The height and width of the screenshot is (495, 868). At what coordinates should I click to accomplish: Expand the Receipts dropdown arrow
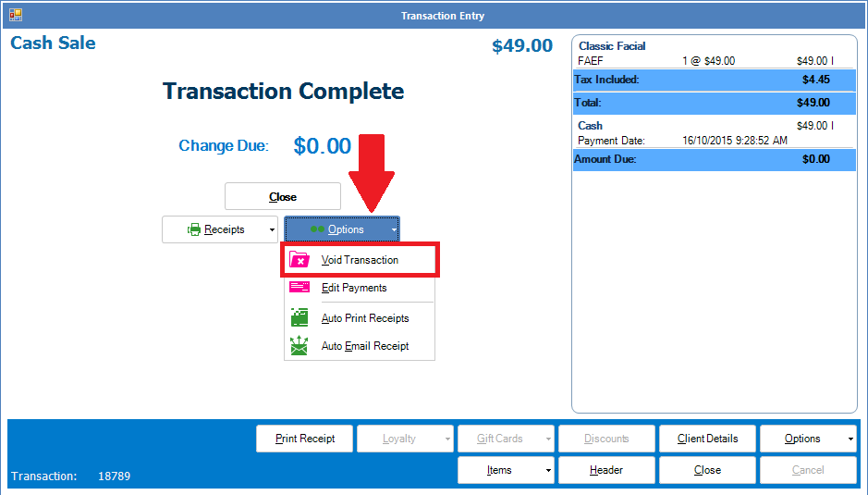pyautogui.click(x=272, y=229)
